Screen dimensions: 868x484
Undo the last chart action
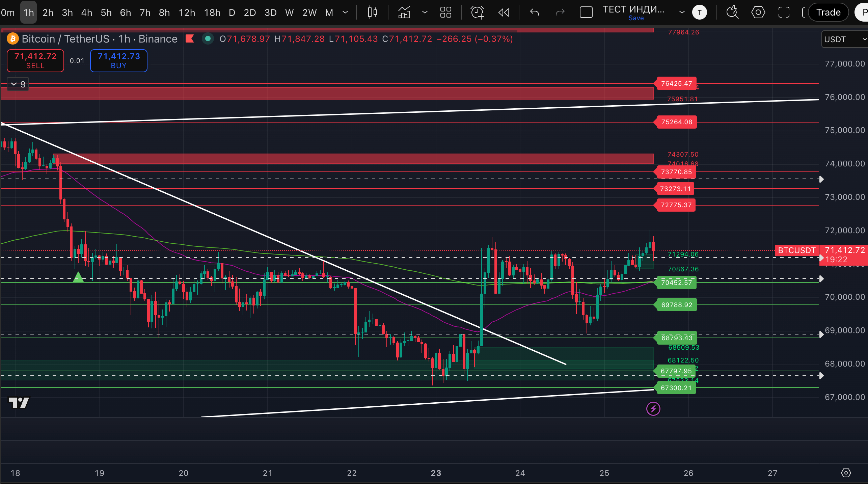[535, 12]
